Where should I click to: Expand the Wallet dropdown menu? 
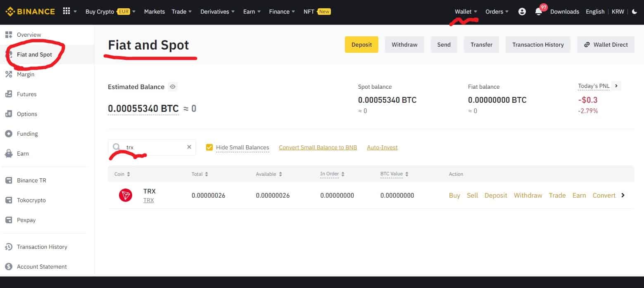466,12
